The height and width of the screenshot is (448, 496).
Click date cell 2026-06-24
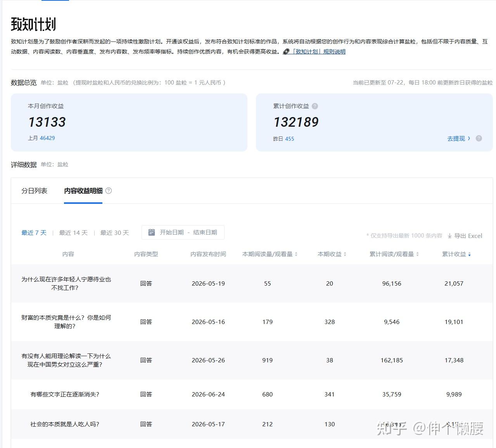pyautogui.click(x=208, y=394)
